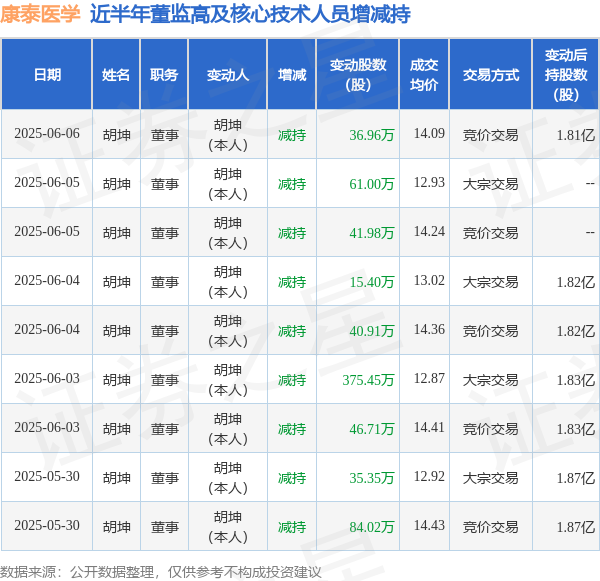This screenshot has height=581, width=600.
Task: Click 董事 position in the 84.02万 row
Action: pyautogui.click(x=165, y=527)
